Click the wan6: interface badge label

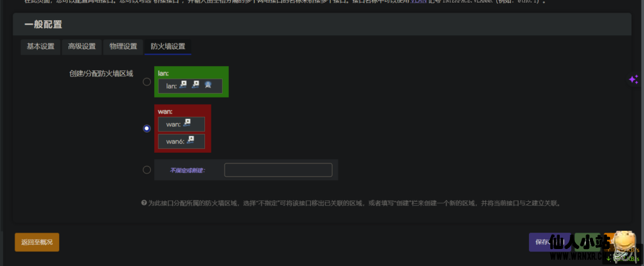click(175, 141)
